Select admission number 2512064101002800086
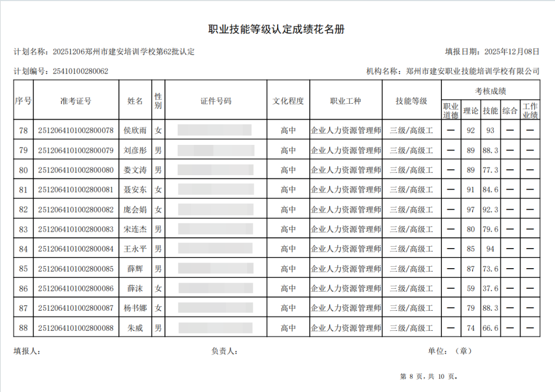 (76, 289)
